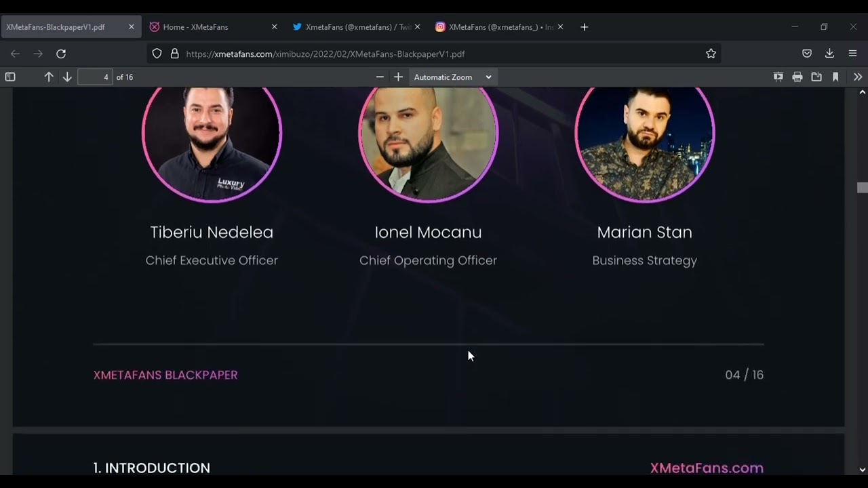Expand the PDF tools menu
Image resolution: width=868 pixels, height=488 pixels.
tap(858, 77)
